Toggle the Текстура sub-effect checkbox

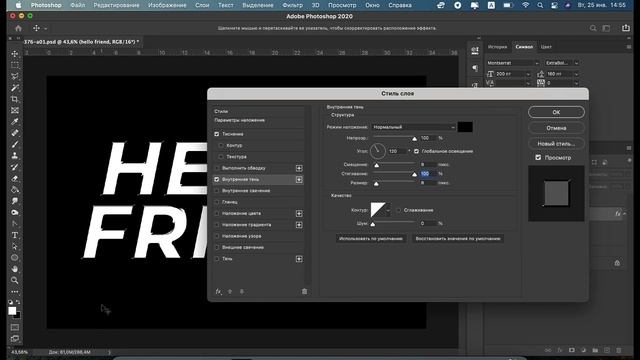221,157
